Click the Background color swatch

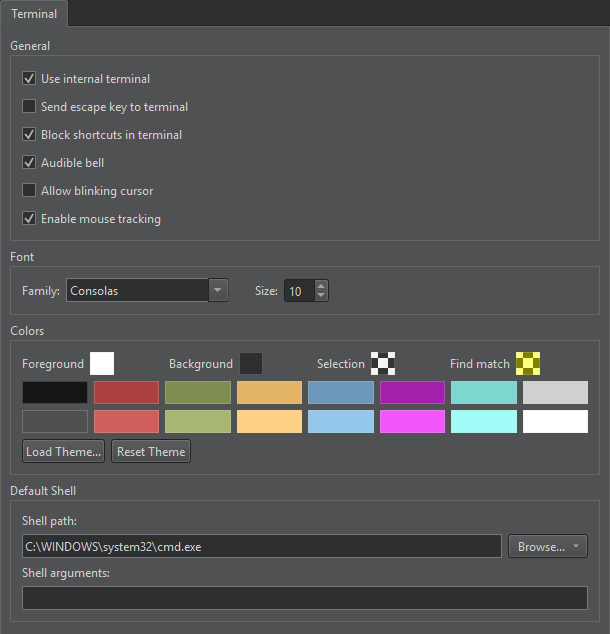[251, 363]
